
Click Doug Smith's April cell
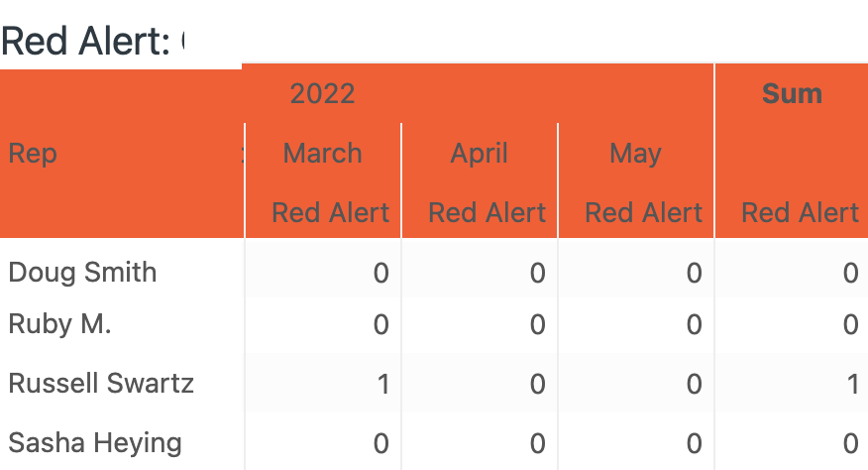537,273
